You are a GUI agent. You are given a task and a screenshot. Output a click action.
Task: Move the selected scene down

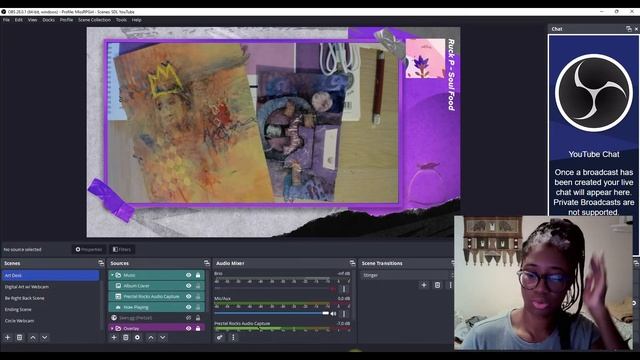[x=44, y=338]
